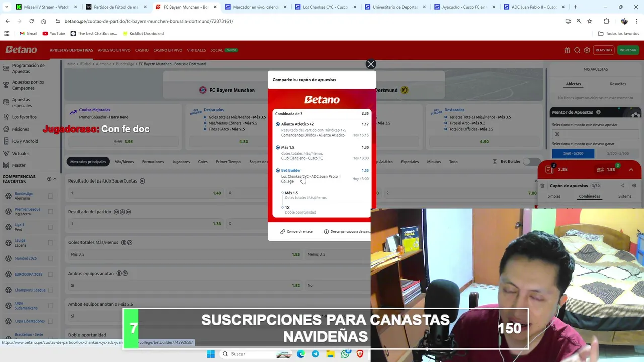Toggle the Bet Builder switch

(x=531, y=162)
